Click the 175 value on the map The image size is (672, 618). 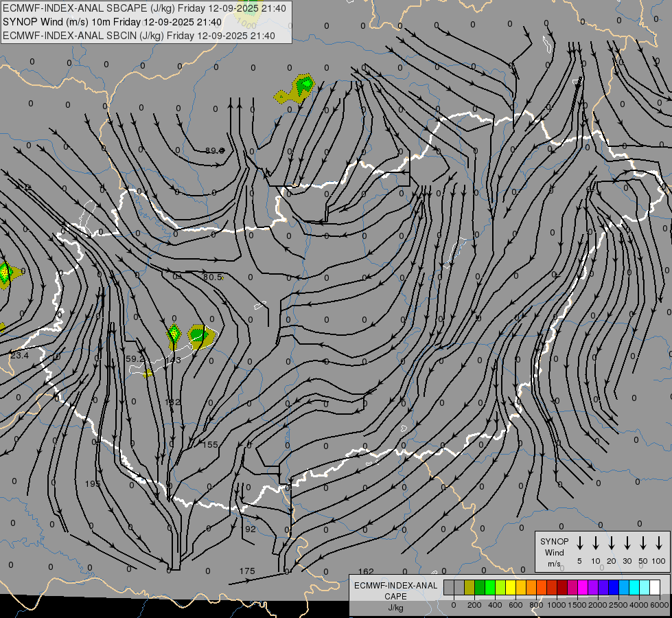coord(247,571)
